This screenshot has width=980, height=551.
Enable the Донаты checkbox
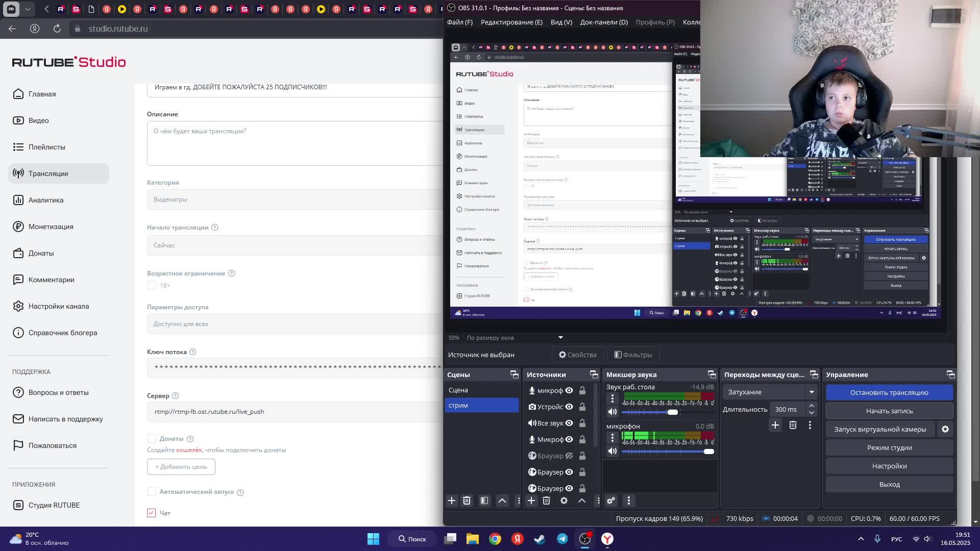point(151,439)
